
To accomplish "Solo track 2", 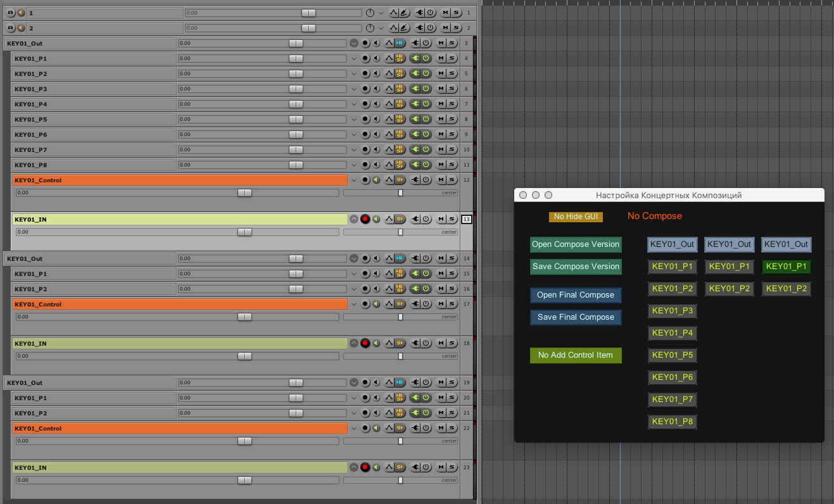I will pos(456,28).
